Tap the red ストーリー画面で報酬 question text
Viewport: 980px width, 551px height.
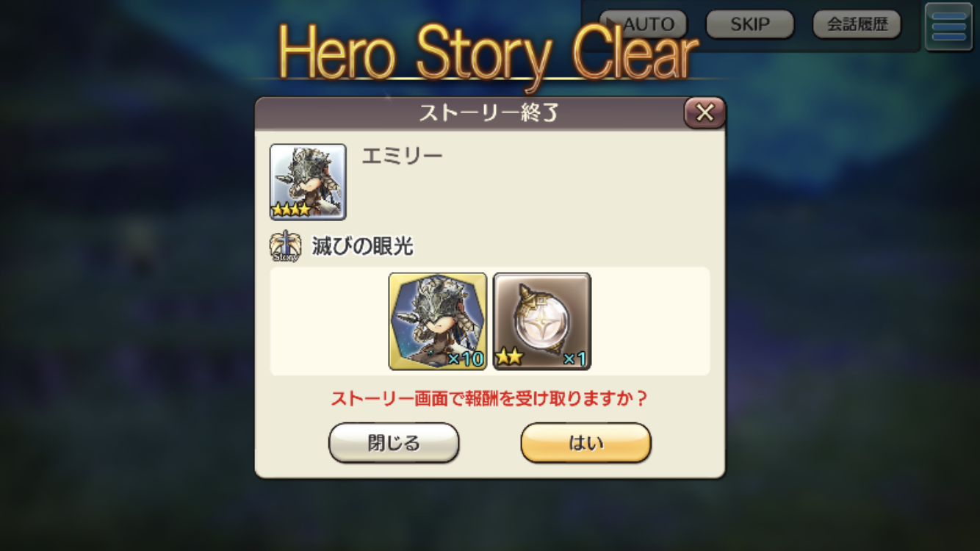490,399
